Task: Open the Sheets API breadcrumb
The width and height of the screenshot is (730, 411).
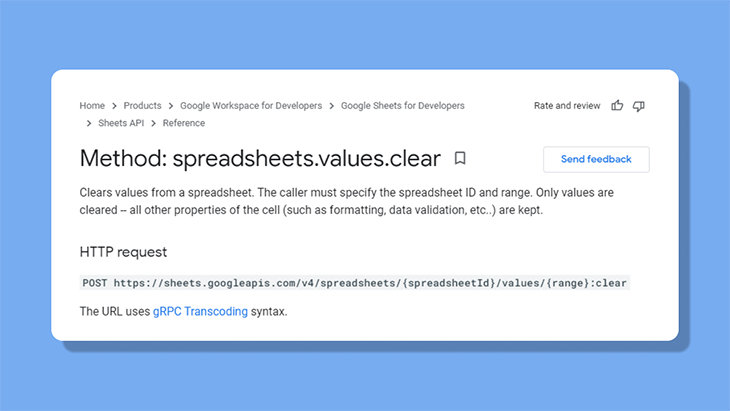Action: pyautogui.click(x=121, y=123)
